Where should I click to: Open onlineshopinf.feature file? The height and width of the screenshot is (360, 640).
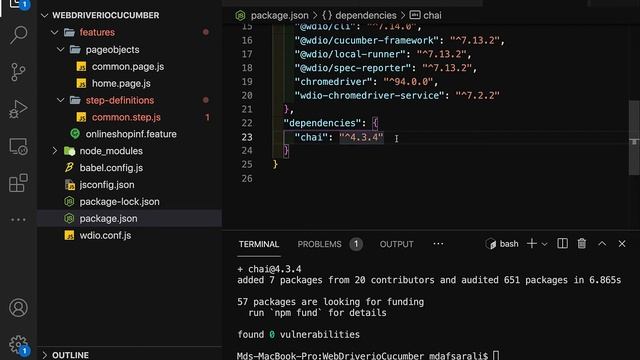point(131,134)
